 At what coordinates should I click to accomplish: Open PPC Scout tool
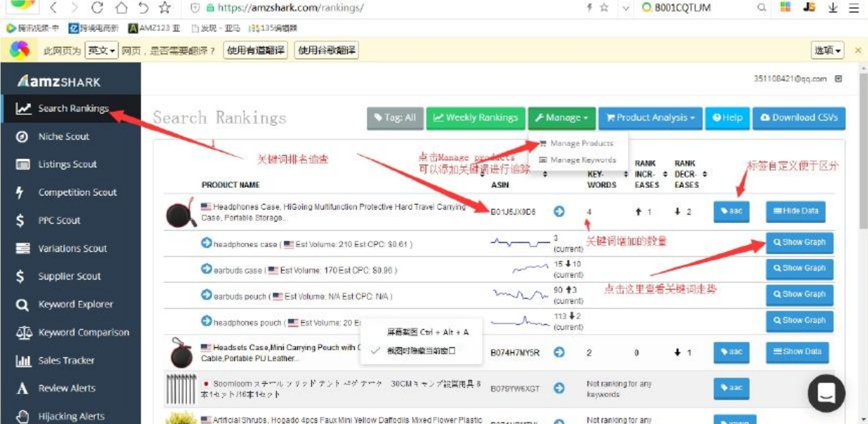pyautogui.click(x=59, y=220)
